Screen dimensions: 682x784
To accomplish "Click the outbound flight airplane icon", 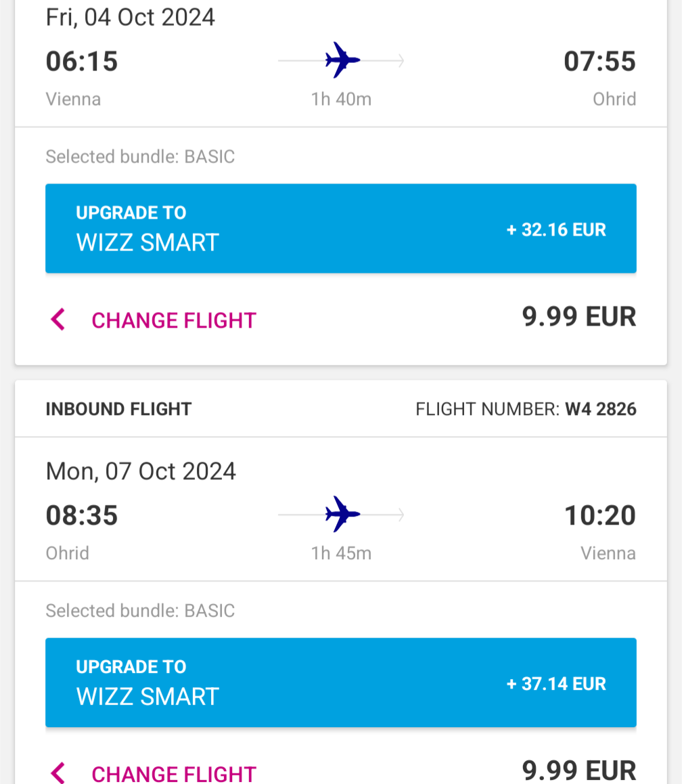I will coord(342,60).
